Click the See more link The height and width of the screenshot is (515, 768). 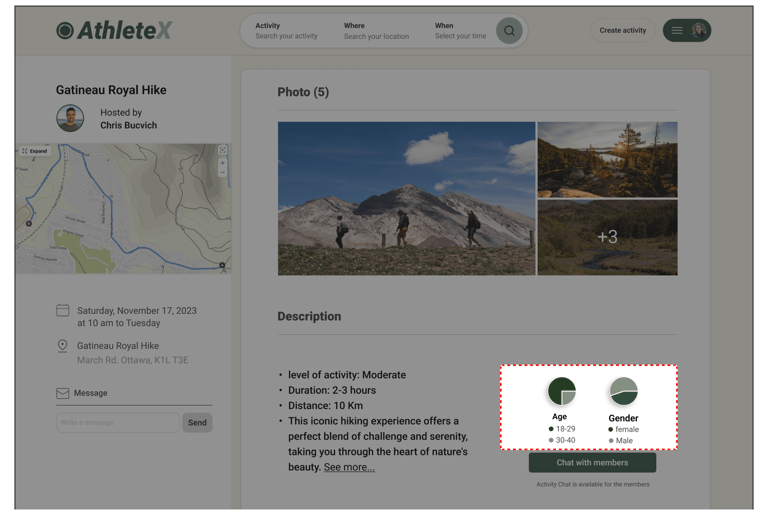tap(349, 467)
